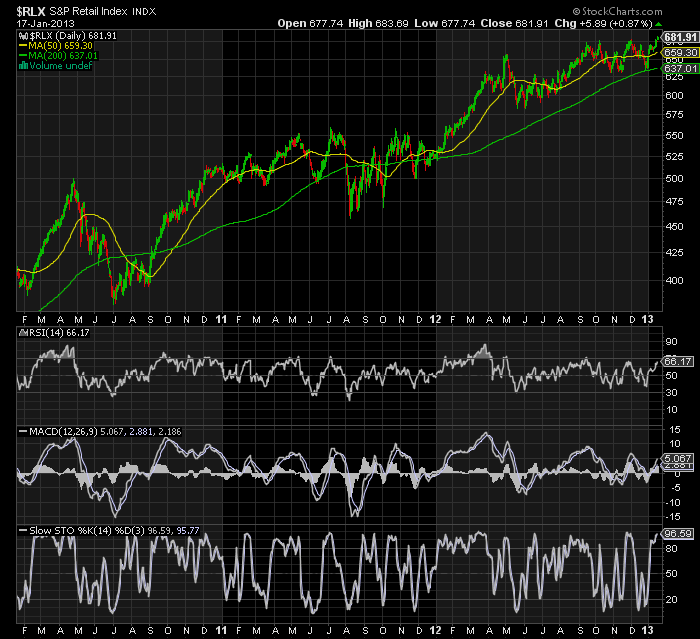
Task: Click the 450 price axis label
Action: [x=674, y=227]
